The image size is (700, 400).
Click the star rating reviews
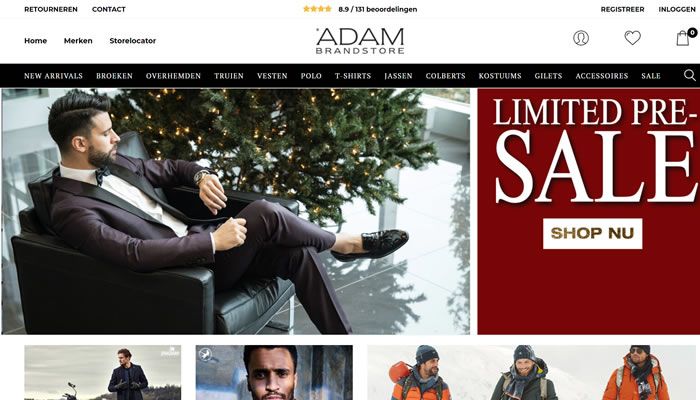coord(360,9)
